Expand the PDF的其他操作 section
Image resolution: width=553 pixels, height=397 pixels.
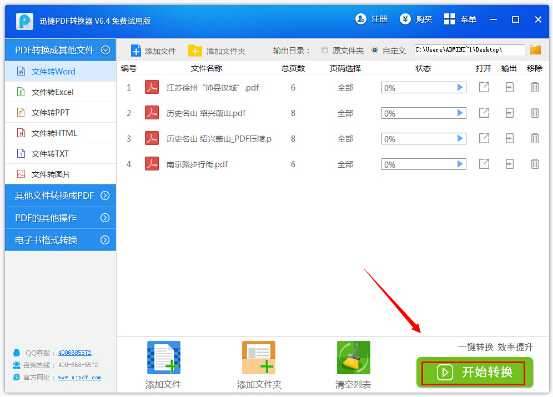click(60, 218)
